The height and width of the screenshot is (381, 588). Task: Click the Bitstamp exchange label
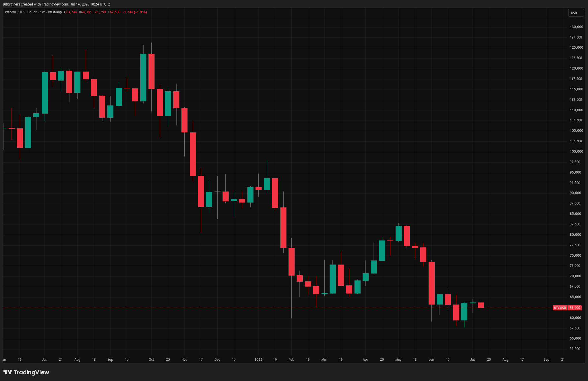pos(55,12)
